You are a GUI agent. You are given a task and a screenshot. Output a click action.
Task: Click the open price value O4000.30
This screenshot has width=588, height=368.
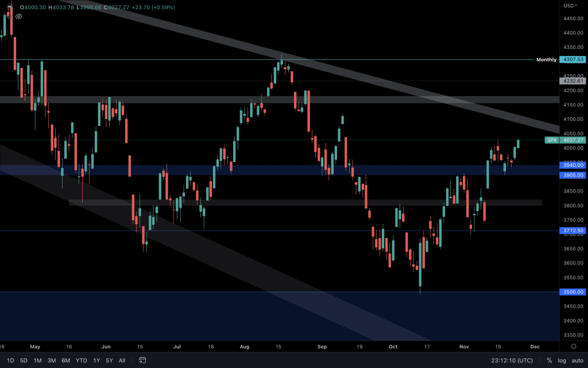tap(33, 7)
